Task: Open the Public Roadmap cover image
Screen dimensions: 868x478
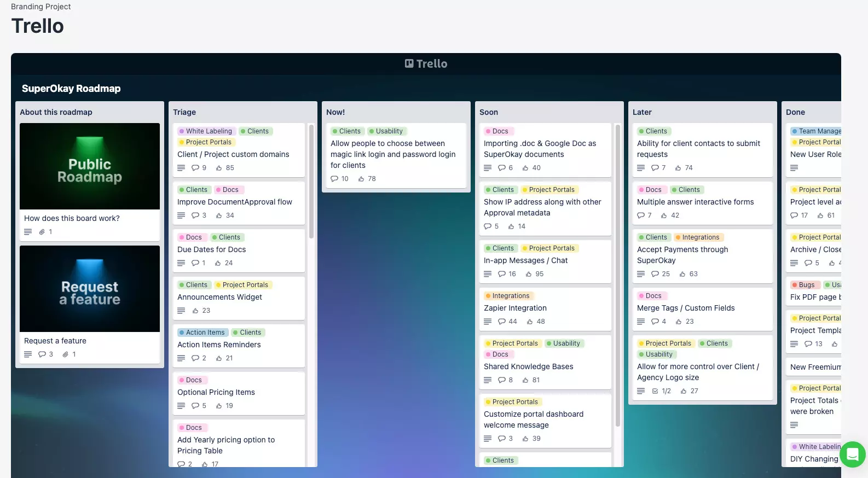Action: pyautogui.click(x=90, y=166)
